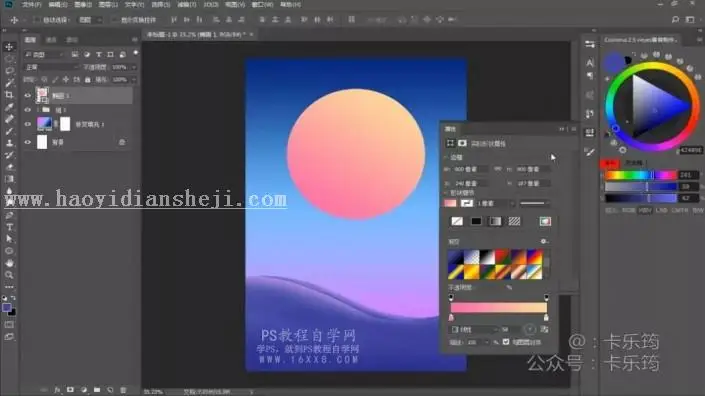The height and width of the screenshot is (396, 705).
Task: Select the solid color fill button
Action: (x=476, y=221)
